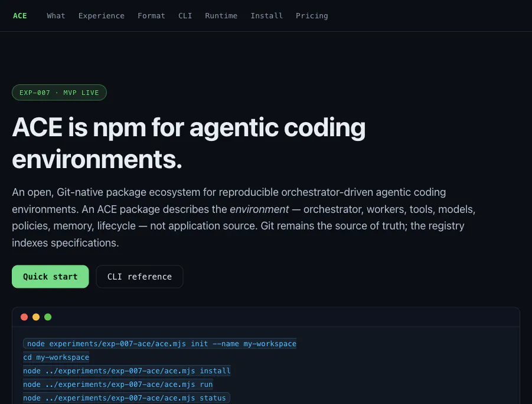The width and height of the screenshot is (532, 404).
Task: Click the green terminal window dot
Action: click(48, 317)
